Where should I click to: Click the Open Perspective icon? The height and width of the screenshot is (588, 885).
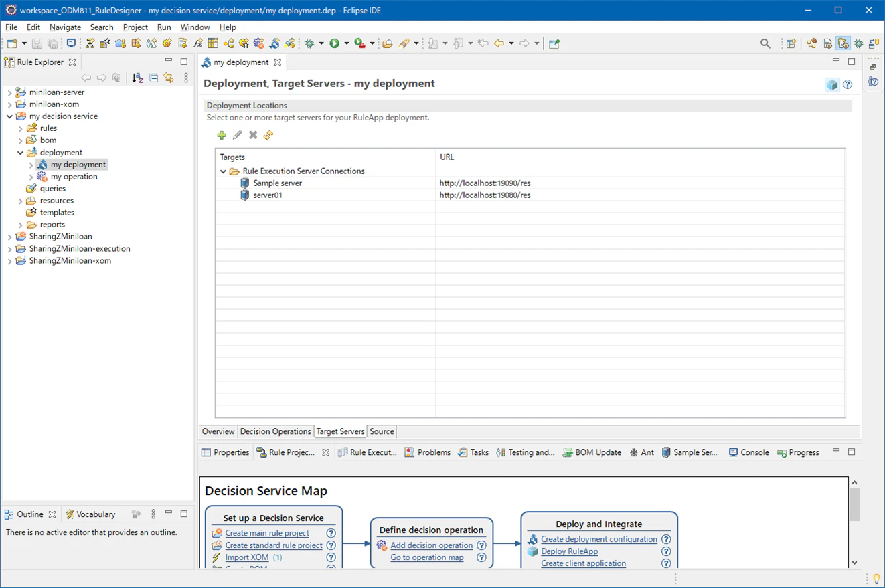pos(791,43)
